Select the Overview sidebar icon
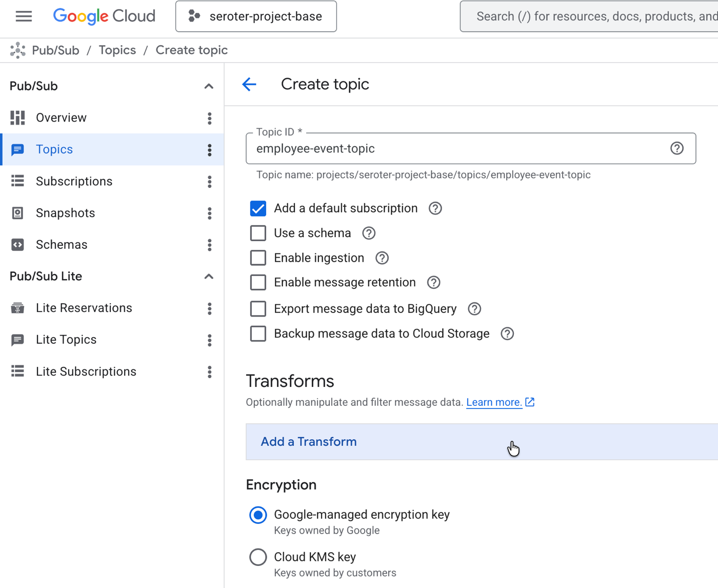 [x=17, y=117]
